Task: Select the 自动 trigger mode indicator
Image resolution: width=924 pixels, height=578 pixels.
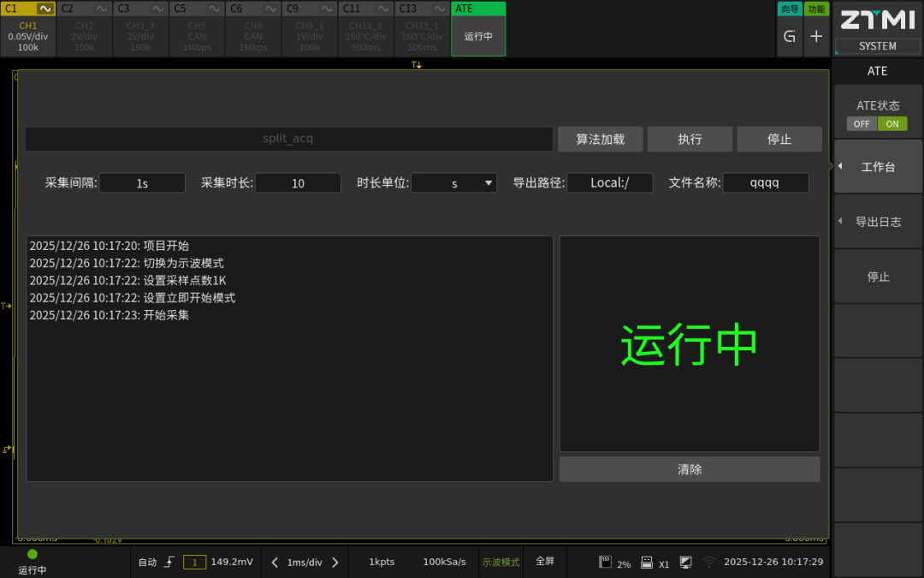Action: pos(145,562)
